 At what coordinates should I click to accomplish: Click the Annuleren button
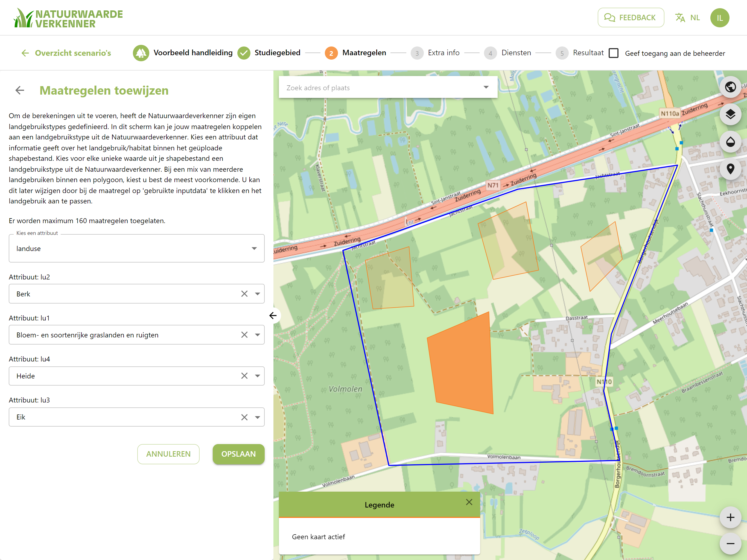coord(168,454)
